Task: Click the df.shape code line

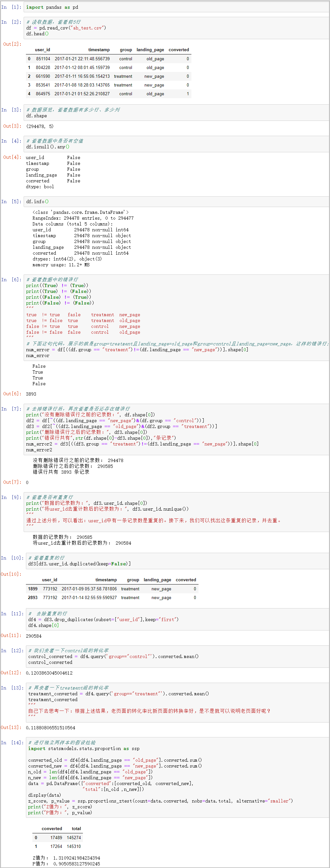Action: (x=36, y=116)
